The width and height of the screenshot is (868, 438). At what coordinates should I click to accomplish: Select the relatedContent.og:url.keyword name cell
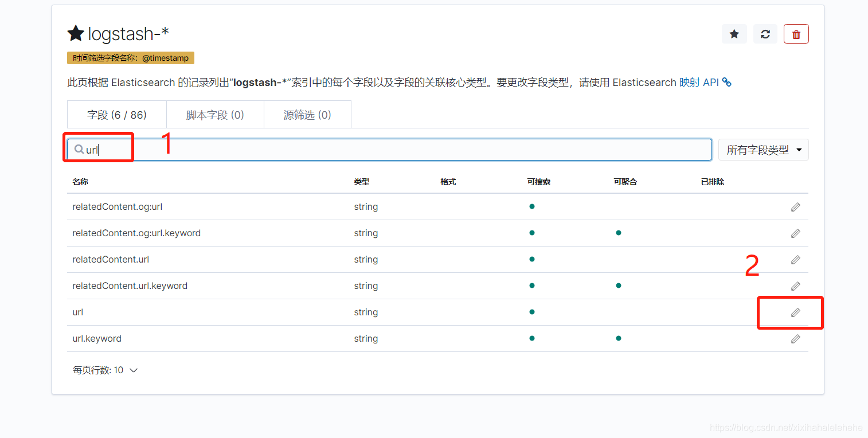[136, 233]
